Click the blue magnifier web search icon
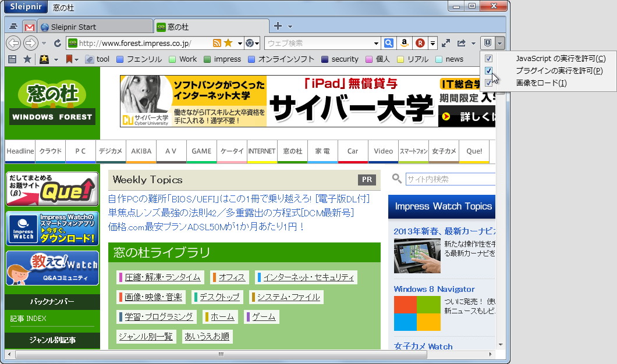Screen dimensions: 617x364 click(x=388, y=42)
